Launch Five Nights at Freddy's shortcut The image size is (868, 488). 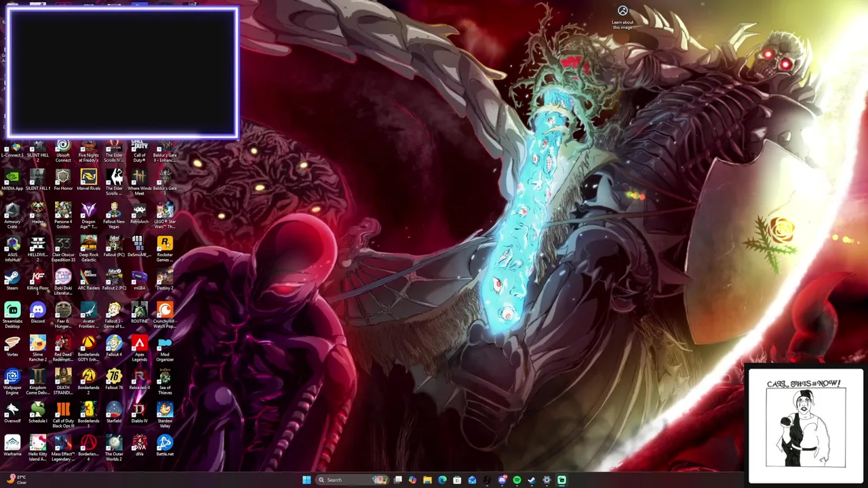[x=88, y=152]
